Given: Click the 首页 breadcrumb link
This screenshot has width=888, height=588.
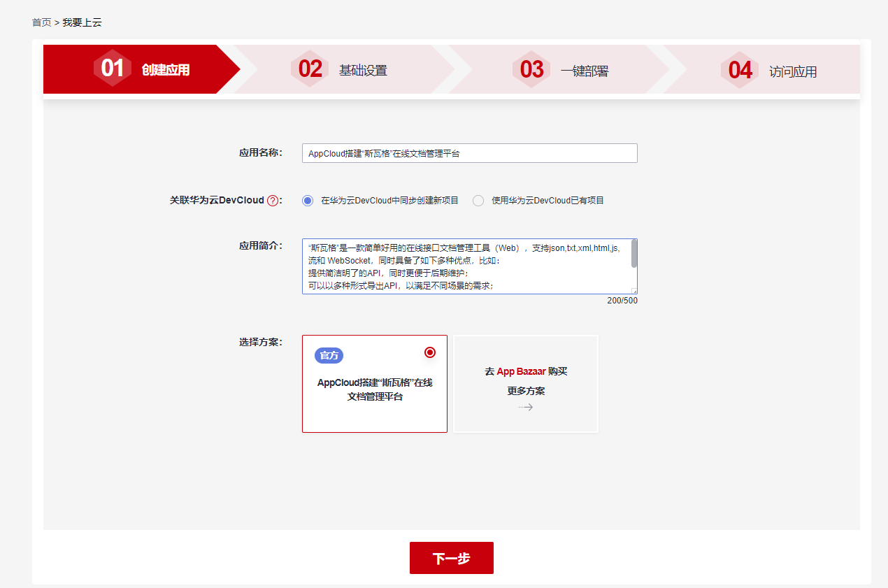Looking at the screenshot, I should click(41, 22).
